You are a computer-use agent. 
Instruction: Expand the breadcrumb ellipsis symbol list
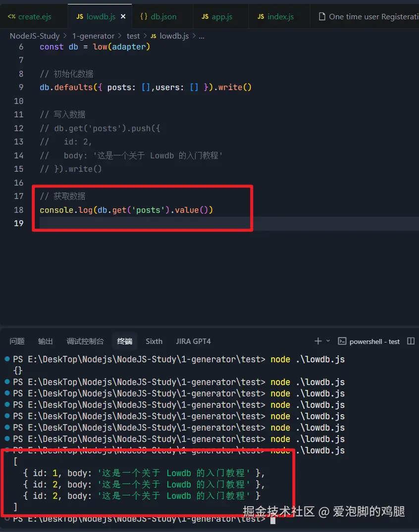(202, 36)
